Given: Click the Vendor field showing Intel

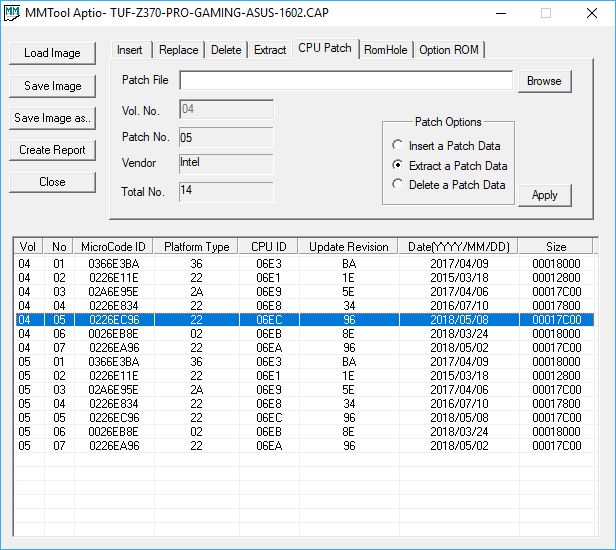Looking at the screenshot, I should coord(226,163).
